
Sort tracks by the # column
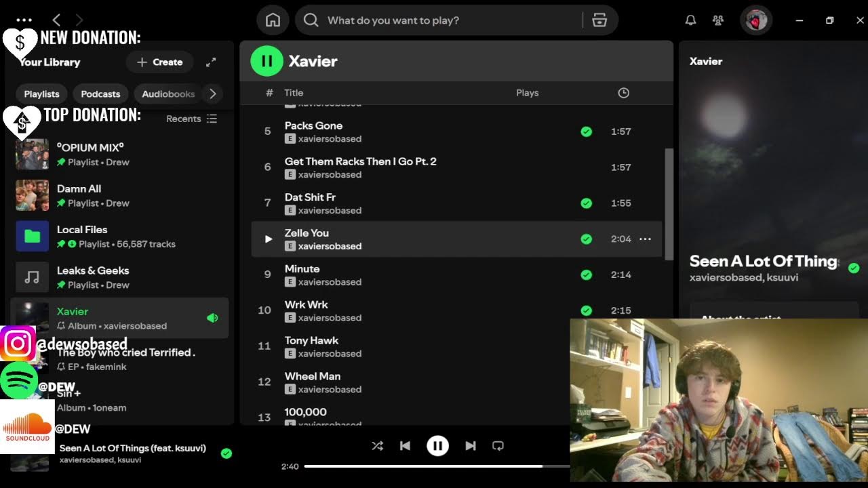[269, 93]
